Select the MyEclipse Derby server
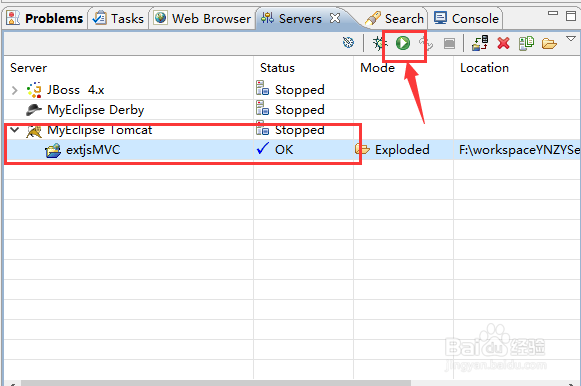Screen dimensions: 581x386 click(x=95, y=110)
